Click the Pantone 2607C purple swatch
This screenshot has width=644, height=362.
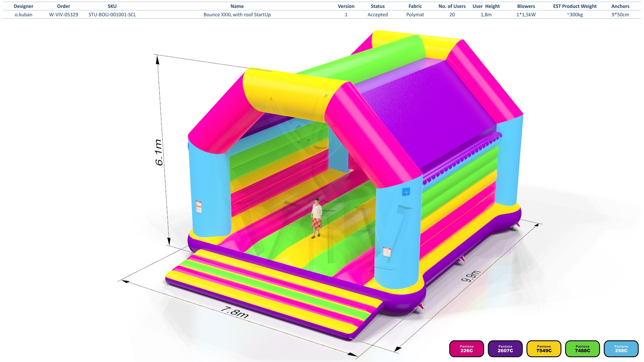click(x=505, y=349)
